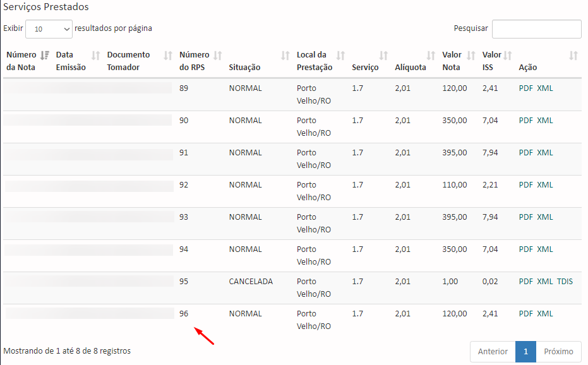The width and height of the screenshot is (588, 365).
Task: Open XML for RPS 93
Action: coord(545,217)
